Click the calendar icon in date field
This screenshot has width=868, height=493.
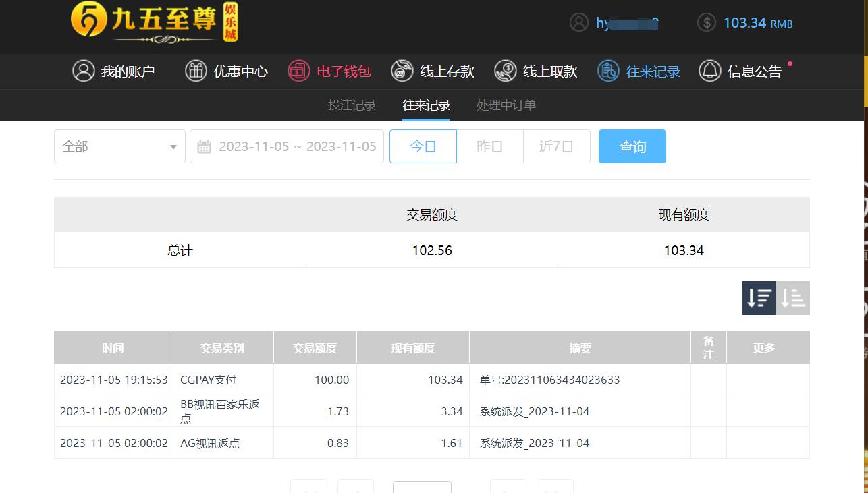(205, 146)
